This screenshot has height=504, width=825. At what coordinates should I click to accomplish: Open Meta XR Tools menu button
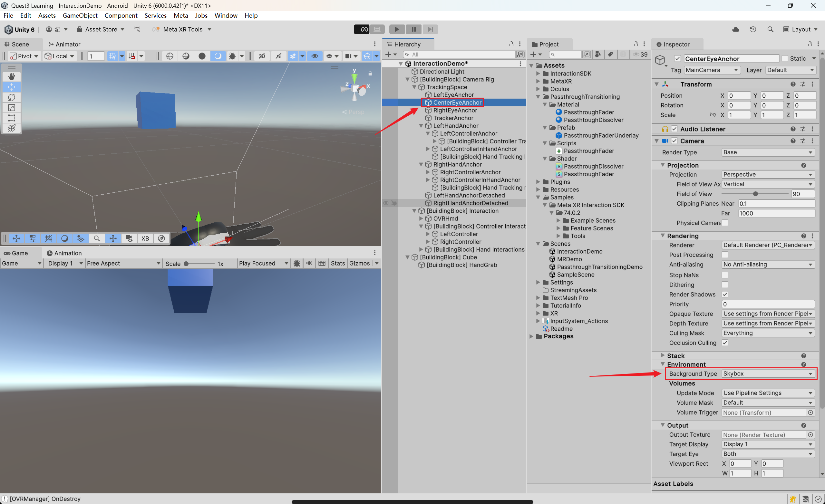(x=182, y=29)
